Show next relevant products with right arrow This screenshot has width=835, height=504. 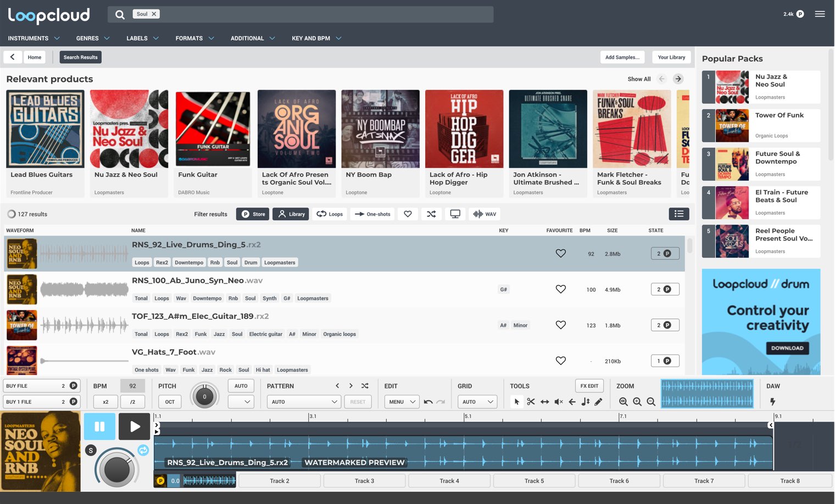point(678,79)
